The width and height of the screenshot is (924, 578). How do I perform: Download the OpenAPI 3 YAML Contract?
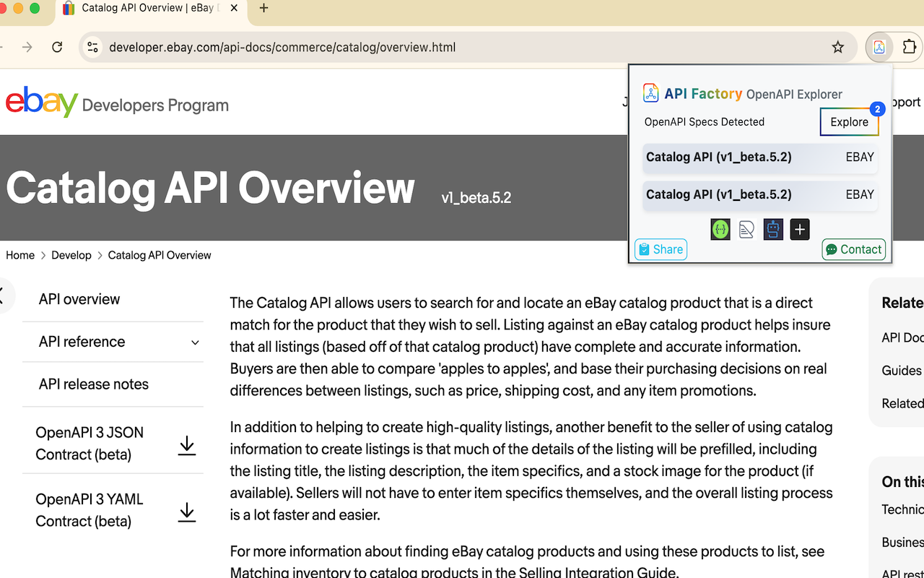coord(187,511)
